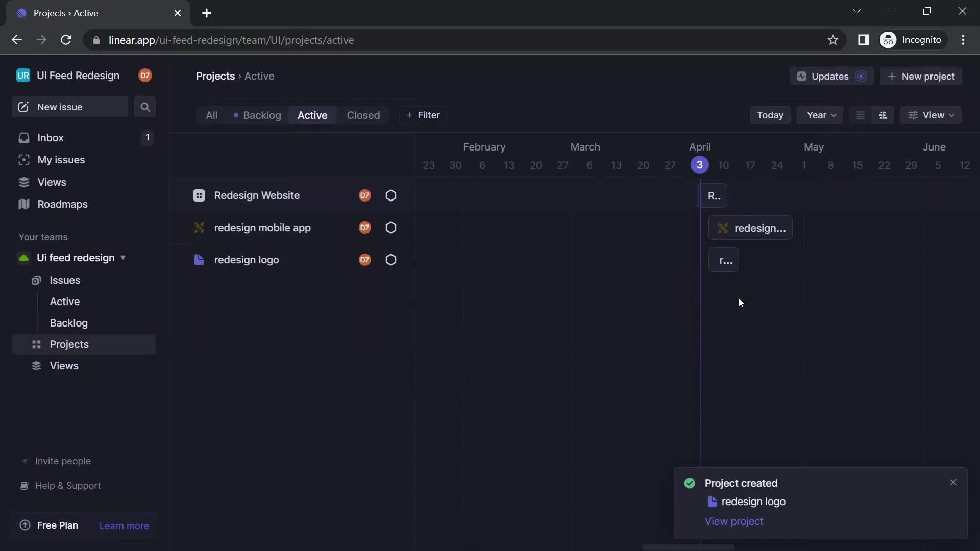Click the redesign logo document icon

pyautogui.click(x=199, y=260)
